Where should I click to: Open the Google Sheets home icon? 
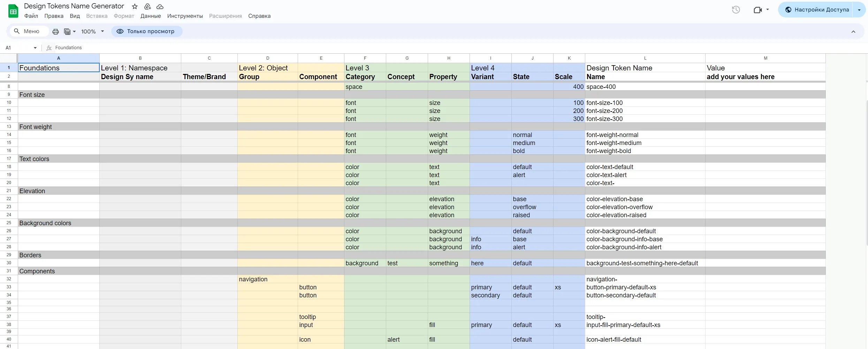pos(13,11)
